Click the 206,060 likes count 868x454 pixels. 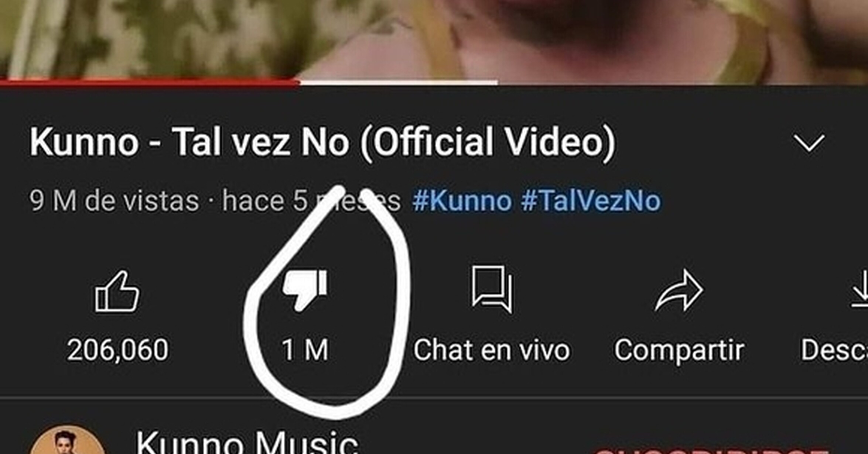[117, 350]
